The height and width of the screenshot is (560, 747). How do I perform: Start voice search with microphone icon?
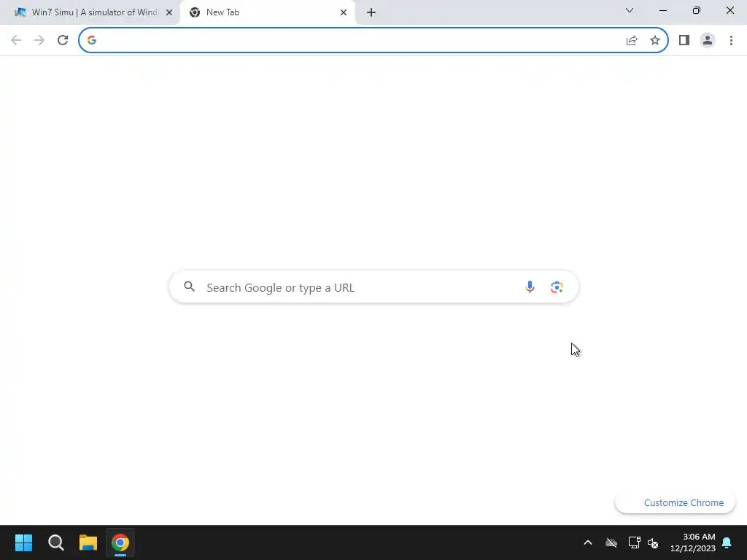[530, 287]
